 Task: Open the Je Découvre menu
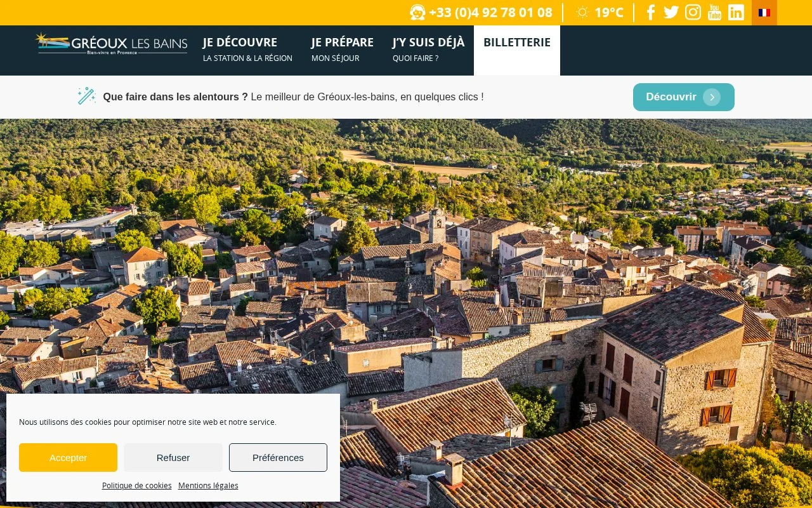tap(247, 50)
